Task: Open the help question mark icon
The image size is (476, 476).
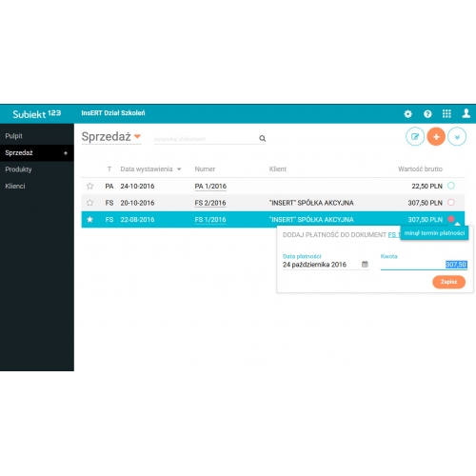Action: click(427, 114)
